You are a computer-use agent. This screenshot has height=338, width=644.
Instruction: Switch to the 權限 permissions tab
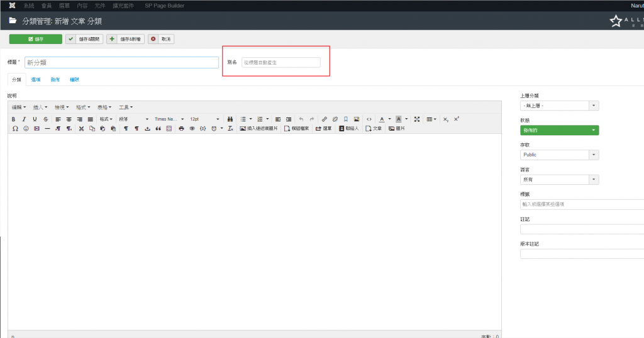coord(74,80)
